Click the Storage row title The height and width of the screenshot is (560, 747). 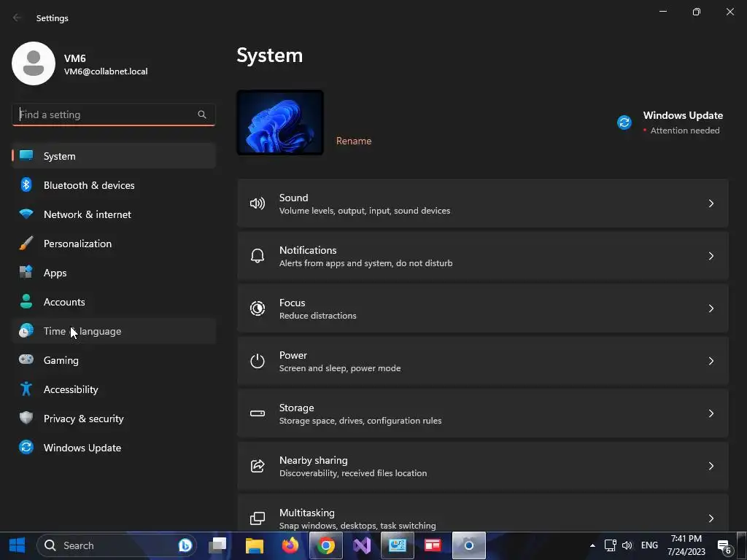point(296,408)
